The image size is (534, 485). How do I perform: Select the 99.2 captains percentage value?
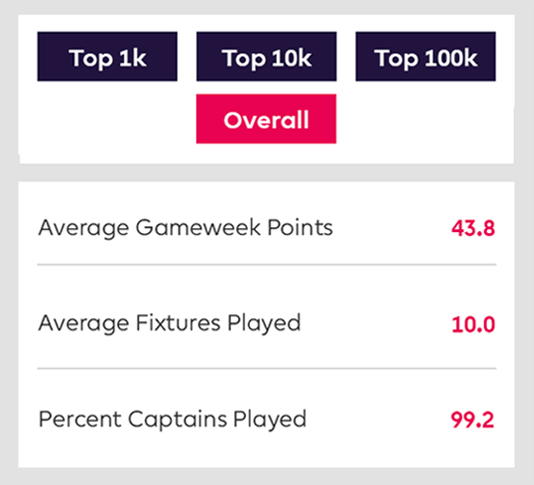pos(472,420)
